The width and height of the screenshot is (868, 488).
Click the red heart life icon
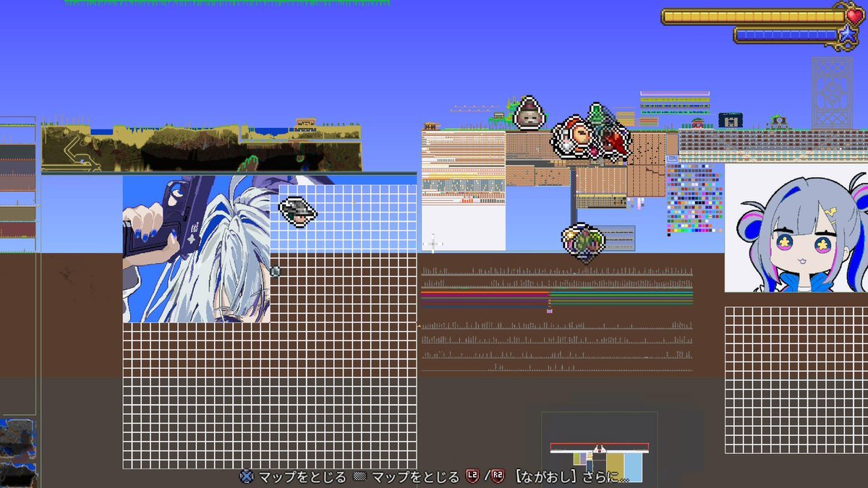click(x=855, y=15)
